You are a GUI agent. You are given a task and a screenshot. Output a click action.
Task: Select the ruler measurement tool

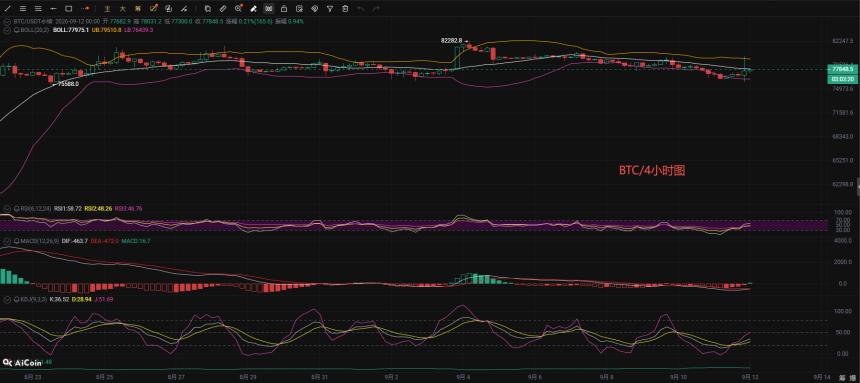pyautogui.click(x=223, y=9)
